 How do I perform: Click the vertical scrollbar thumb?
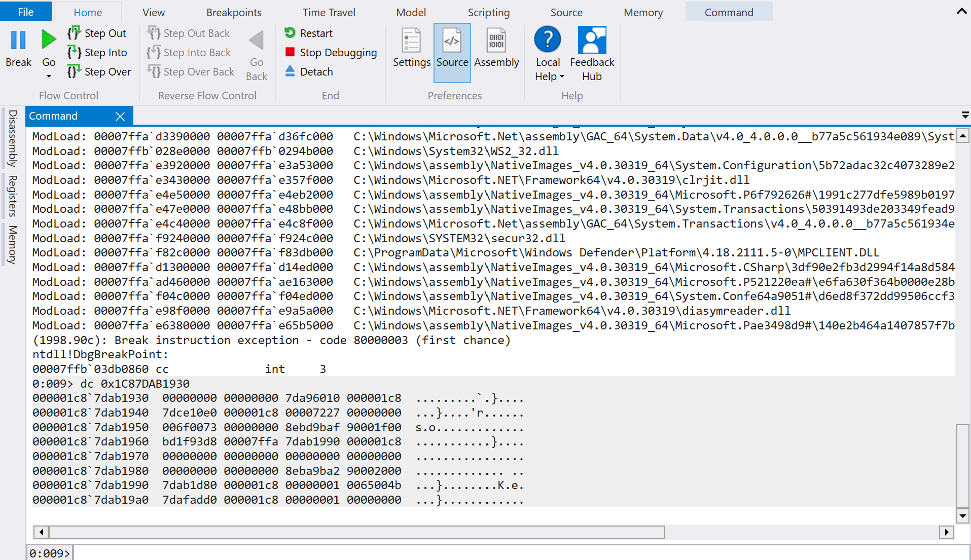[962, 466]
